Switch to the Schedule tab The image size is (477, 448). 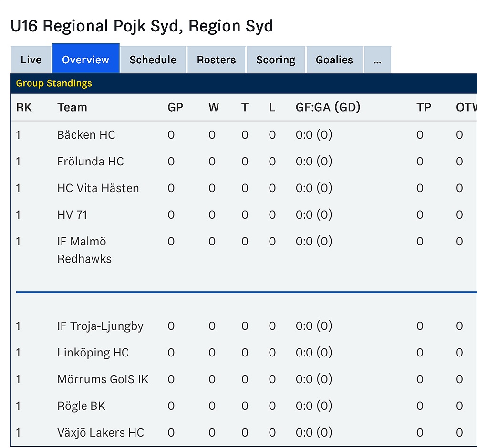click(153, 60)
